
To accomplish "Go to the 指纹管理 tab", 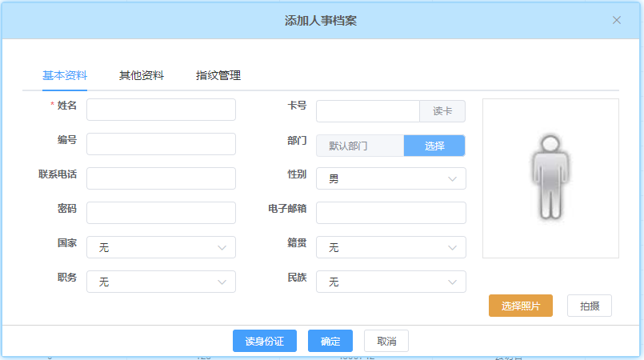I will (218, 75).
